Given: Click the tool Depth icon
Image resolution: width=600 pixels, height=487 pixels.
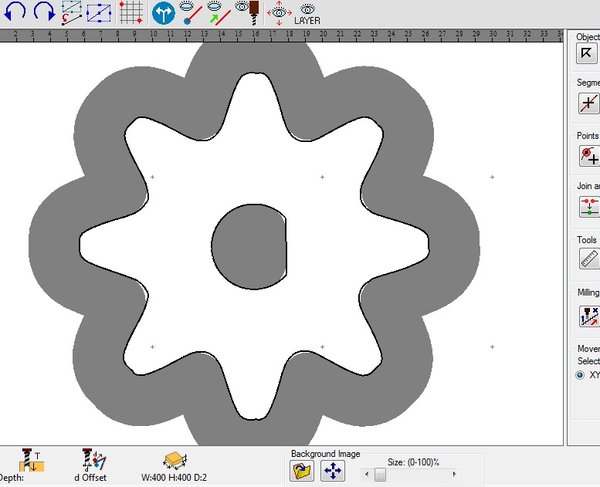Looking at the screenshot, I should pos(32,460).
